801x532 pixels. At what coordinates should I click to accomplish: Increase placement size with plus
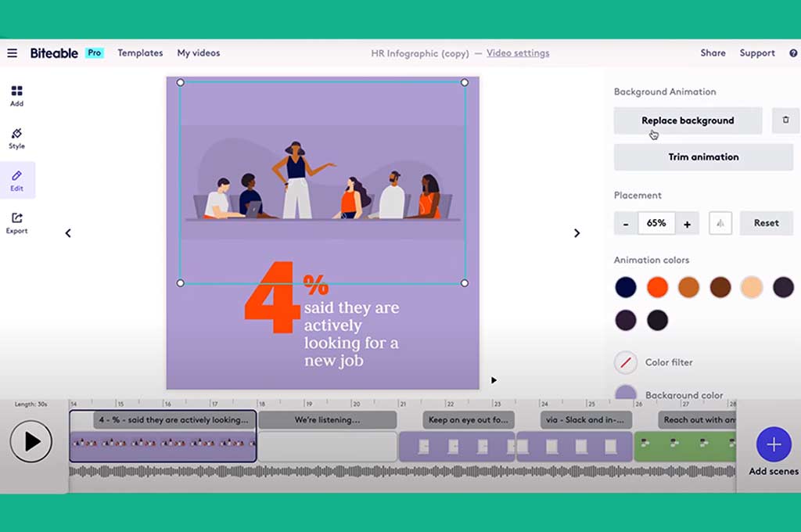[x=687, y=223]
